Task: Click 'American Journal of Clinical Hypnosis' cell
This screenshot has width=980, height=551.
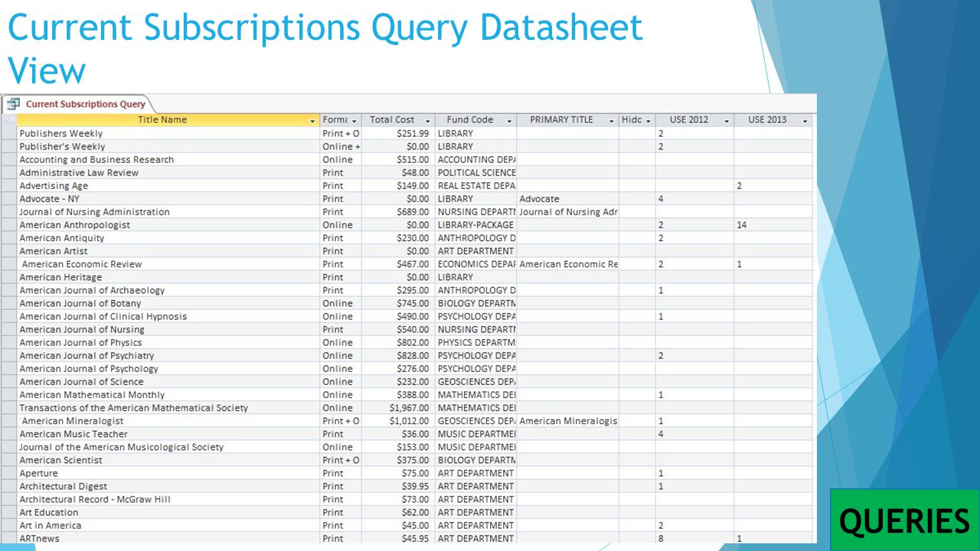Action: pos(168,316)
